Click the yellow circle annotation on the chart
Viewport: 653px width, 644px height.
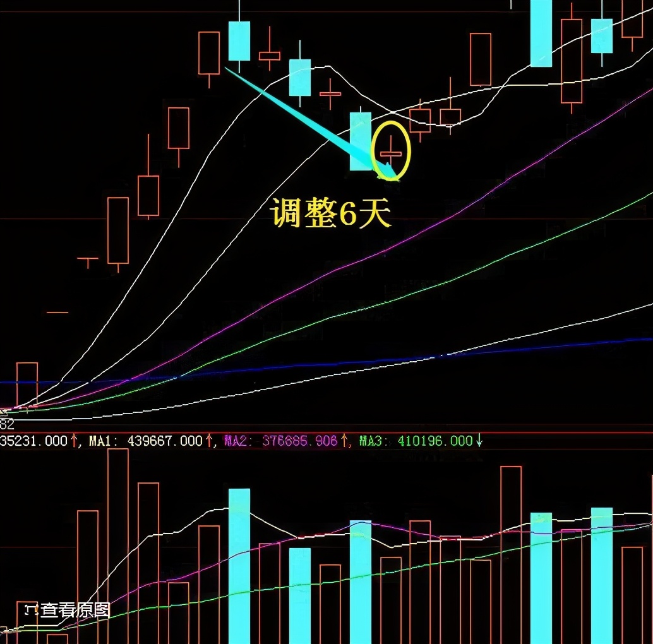[393, 150]
